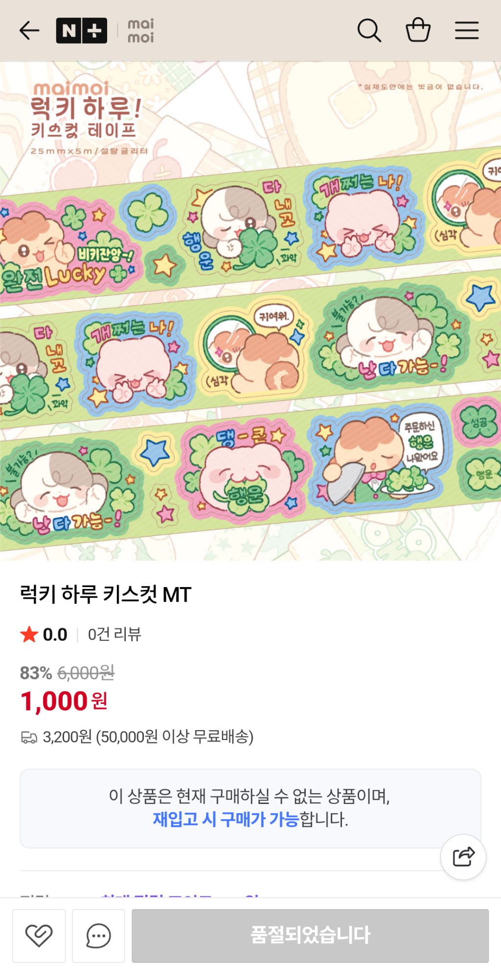Tap the restock notice info box
This screenshot has height=980, width=501.
(250, 808)
